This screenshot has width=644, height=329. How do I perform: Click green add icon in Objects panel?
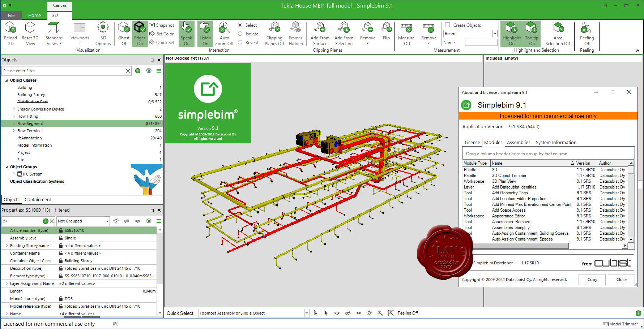point(138,71)
